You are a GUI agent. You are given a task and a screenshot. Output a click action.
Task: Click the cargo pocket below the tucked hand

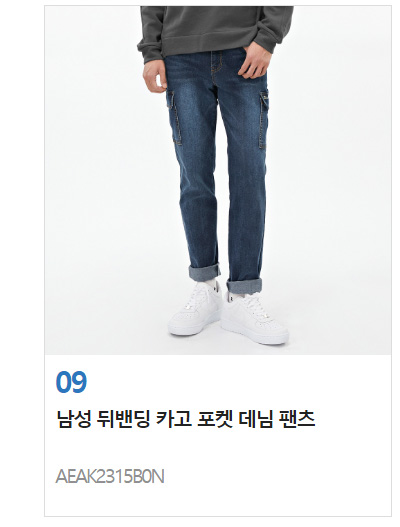[x=263, y=121]
